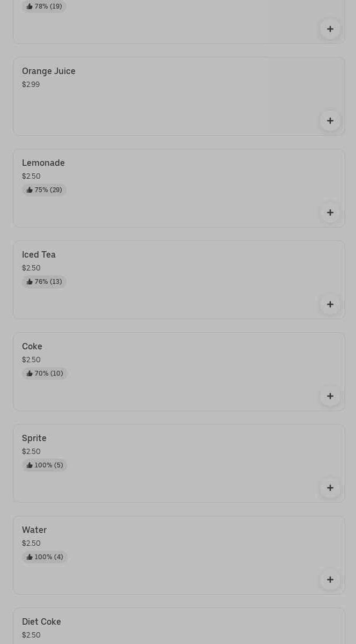The height and width of the screenshot is (644, 356).
Task: Tap plus button on topmost item card
Action: pos(330,29)
